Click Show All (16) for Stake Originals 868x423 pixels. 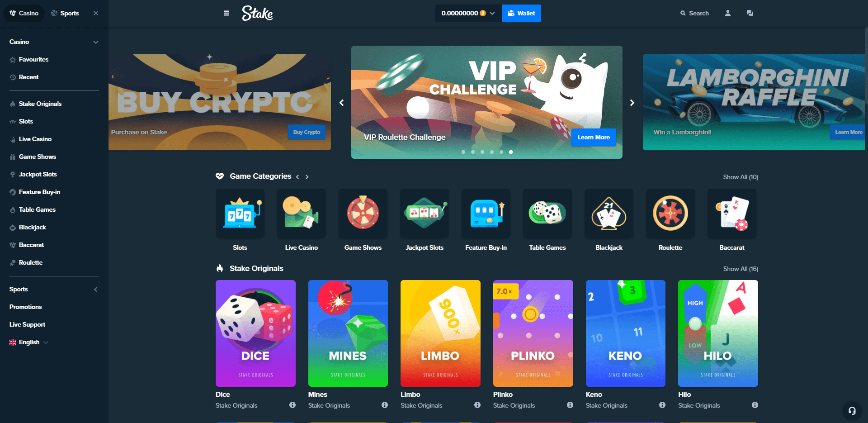point(741,269)
